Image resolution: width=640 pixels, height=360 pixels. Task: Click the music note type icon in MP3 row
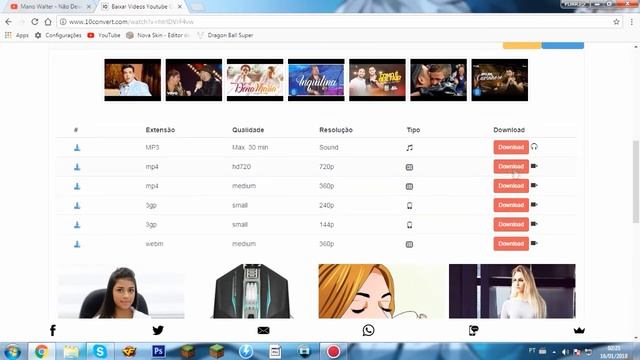pyautogui.click(x=409, y=148)
